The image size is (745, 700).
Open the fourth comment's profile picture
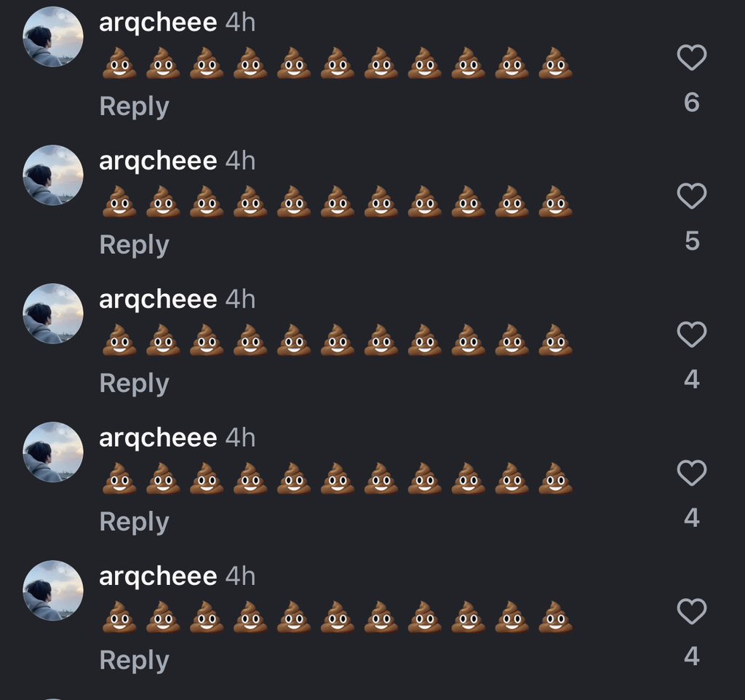(x=53, y=452)
